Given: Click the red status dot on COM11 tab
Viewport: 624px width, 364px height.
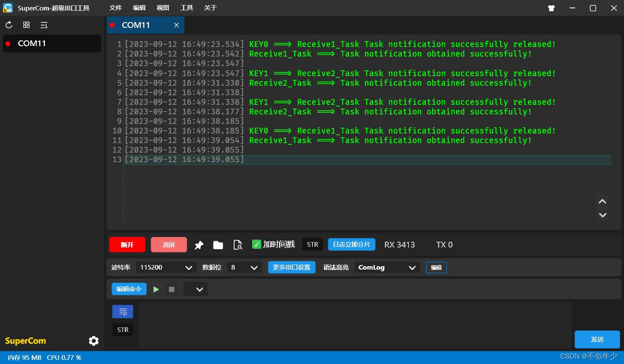Looking at the screenshot, I should [112, 25].
